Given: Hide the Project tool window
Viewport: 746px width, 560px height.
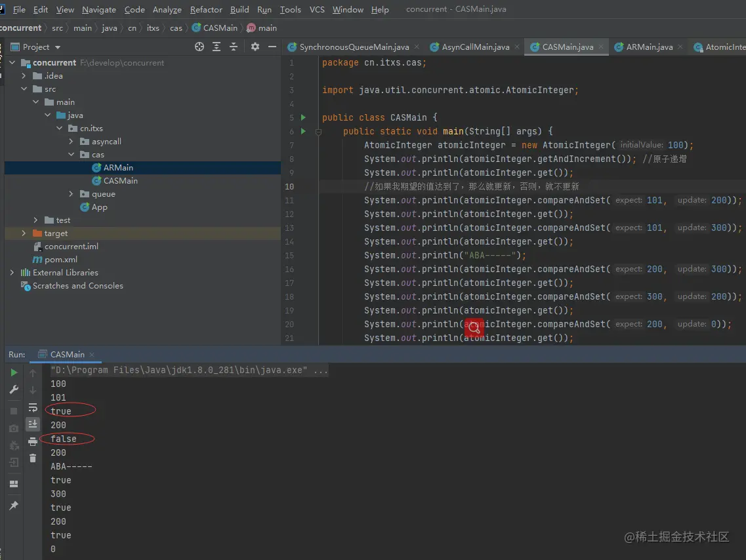Looking at the screenshot, I should point(272,47).
